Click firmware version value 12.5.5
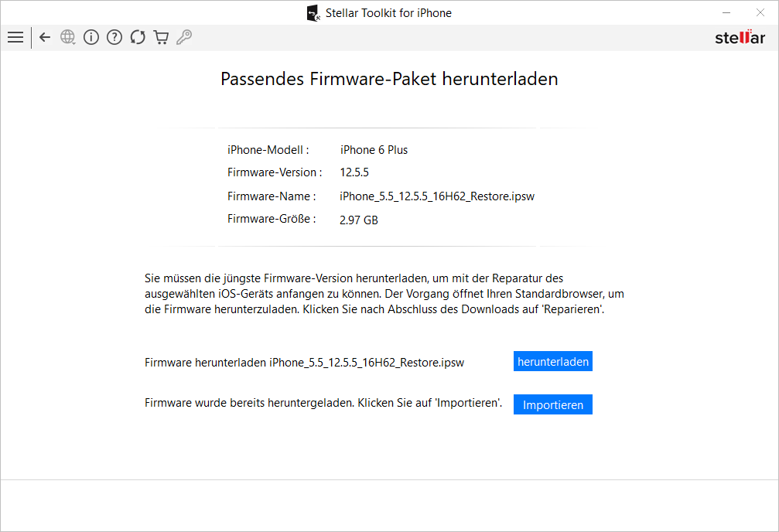 point(354,172)
